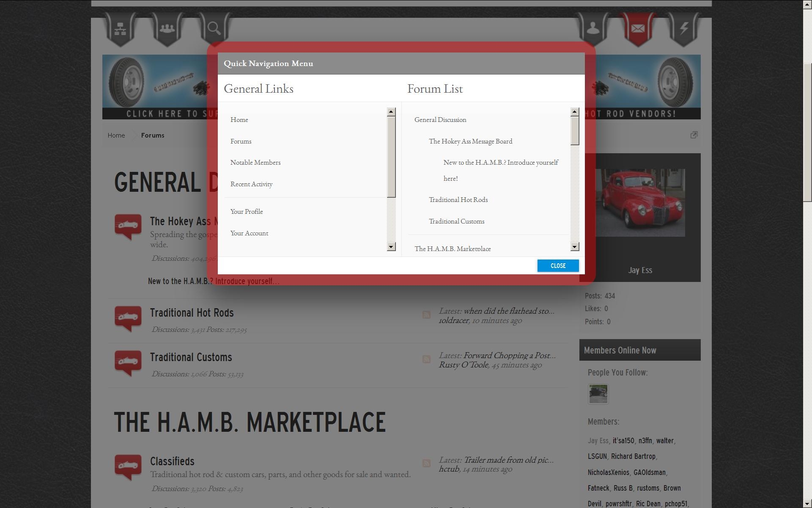This screenshot has width=812, height=508.
Task: Click Forum List scrollbar down arrow
Action: (574, 247)
